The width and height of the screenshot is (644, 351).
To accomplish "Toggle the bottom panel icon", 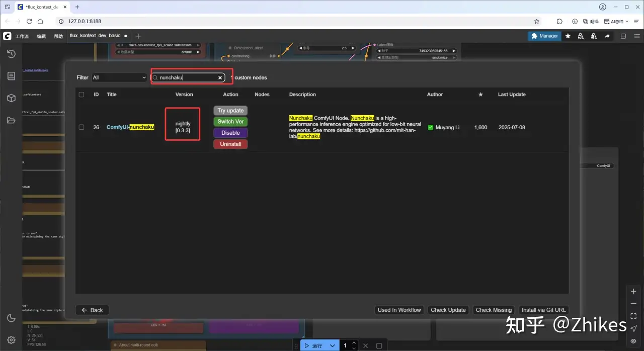I will tap(623, 36).
